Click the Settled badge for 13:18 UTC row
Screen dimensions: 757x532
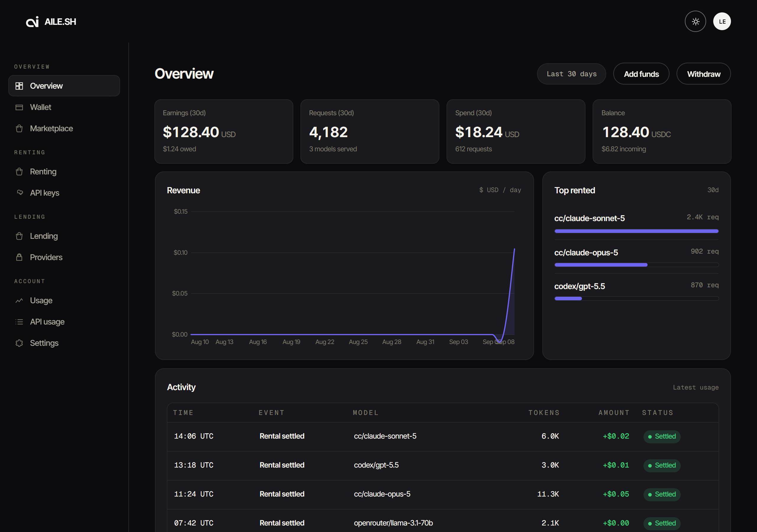(x=662, y=465)
